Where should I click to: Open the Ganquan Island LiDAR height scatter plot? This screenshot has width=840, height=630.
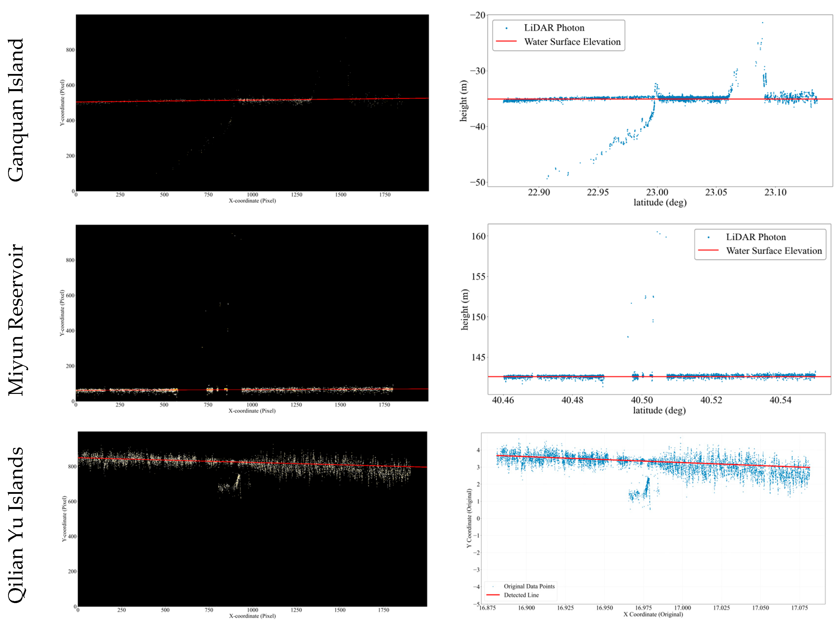click(660, 100)
